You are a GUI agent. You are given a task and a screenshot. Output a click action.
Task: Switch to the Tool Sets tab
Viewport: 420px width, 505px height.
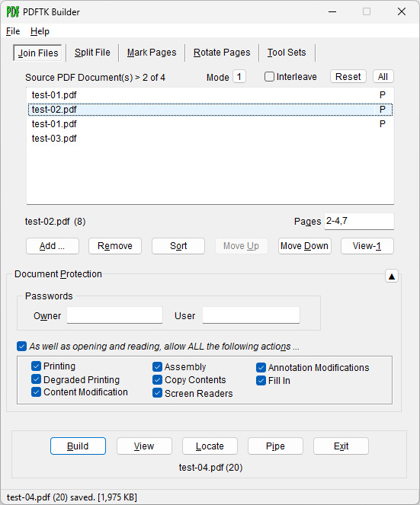pos(287,53)
